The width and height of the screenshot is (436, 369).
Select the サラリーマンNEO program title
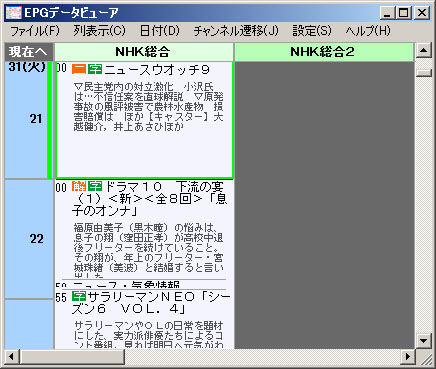(151, 303)
